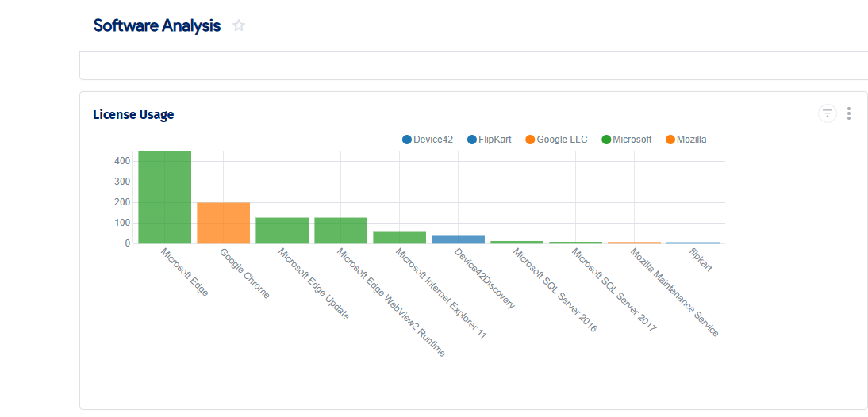Viewport: 868px width, 417px height.
Task: Select the blue Device42Discovery bar
Action: [458, 239]
